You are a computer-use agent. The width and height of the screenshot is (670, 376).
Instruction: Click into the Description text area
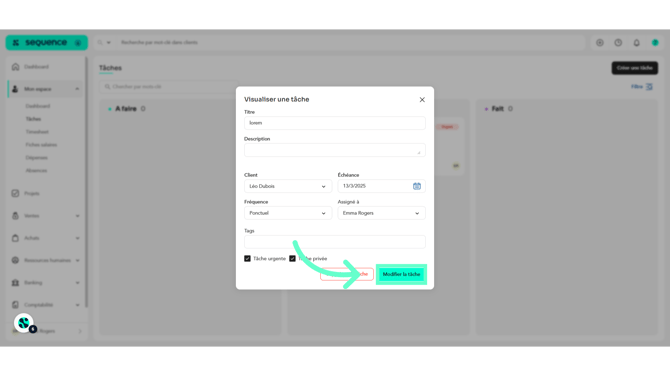coord(335,150)
